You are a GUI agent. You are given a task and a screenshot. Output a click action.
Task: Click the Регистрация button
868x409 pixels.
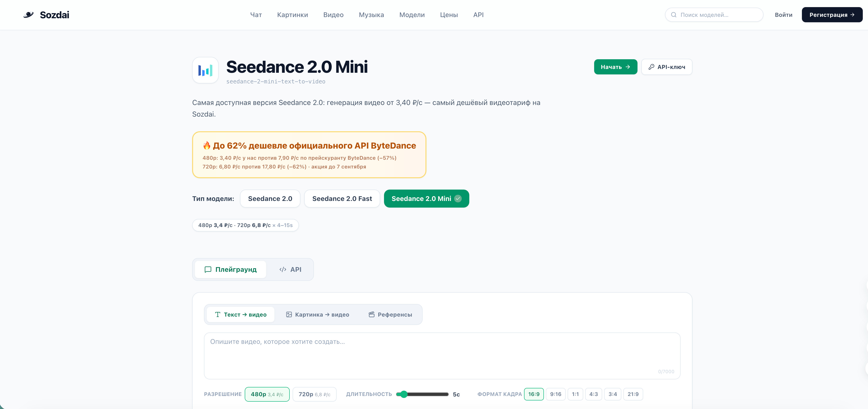coord(832,15)
